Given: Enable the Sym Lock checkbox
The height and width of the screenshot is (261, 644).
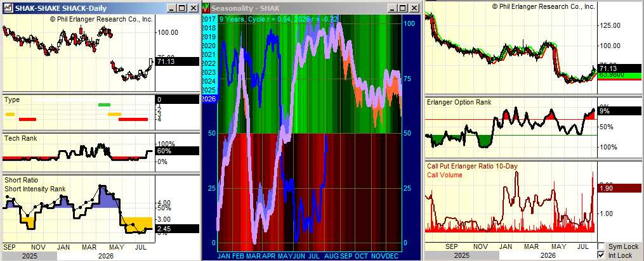Looking at the screenshot, I should coord(601,246).
